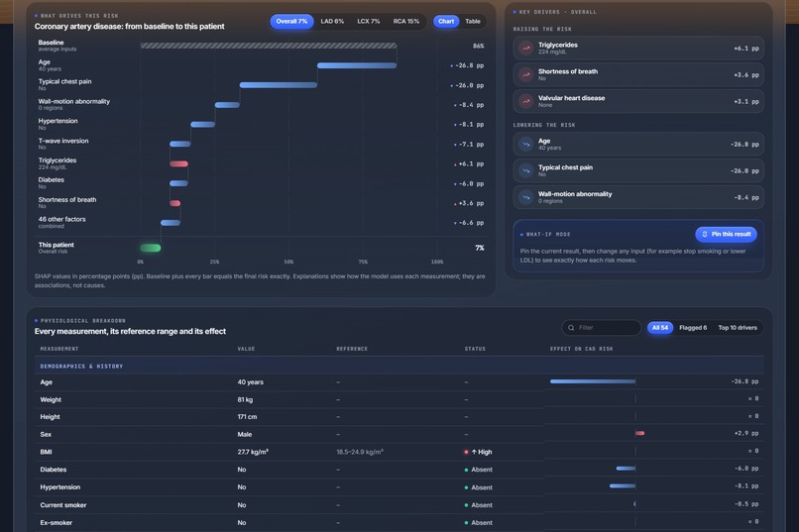Click the magnifier icon in Filter box
799x532 pixels.
point(571,328)
